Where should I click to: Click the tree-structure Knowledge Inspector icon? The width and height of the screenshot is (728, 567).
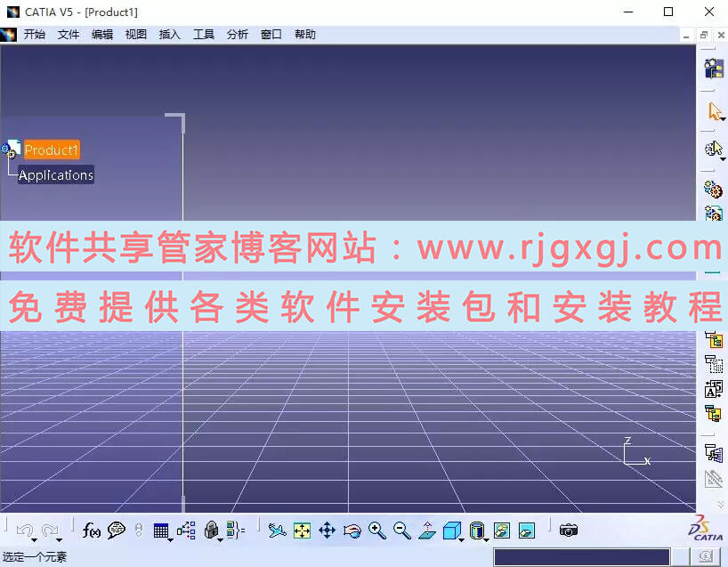[x=186, y=531]
